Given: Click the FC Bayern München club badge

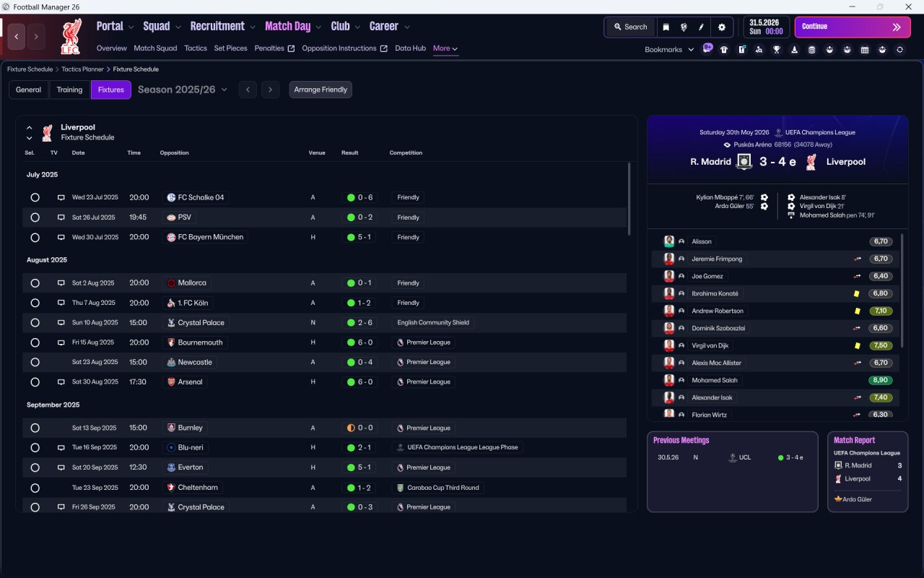Looking at the screenshot, I should coord(171,237).
